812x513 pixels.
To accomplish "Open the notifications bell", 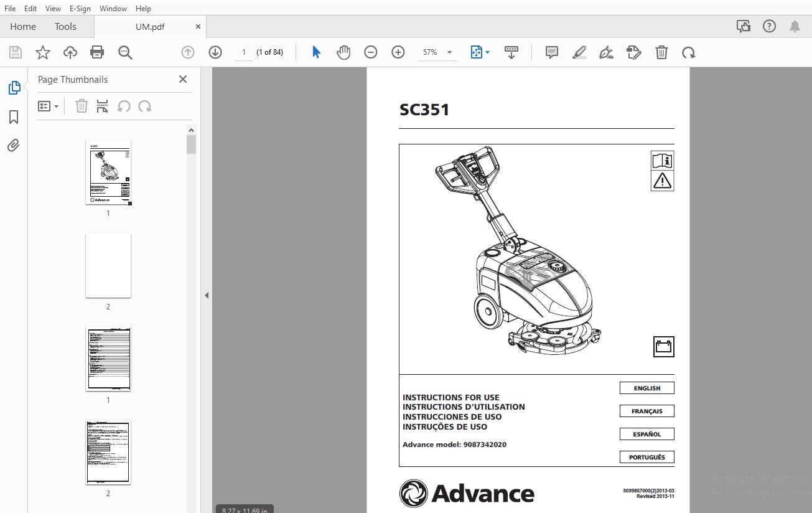I will point(795,26).
